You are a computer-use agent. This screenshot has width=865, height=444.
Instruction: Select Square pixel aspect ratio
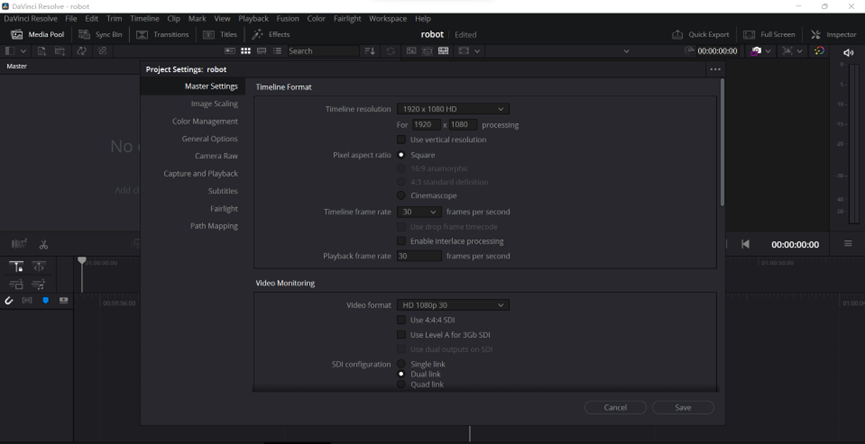point(401,155)
